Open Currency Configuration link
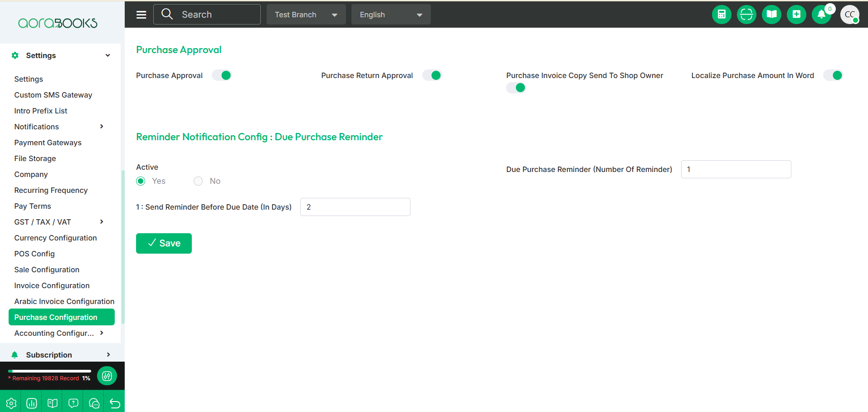The width and height of the screenshot is (868, 412). coord(55,238)
